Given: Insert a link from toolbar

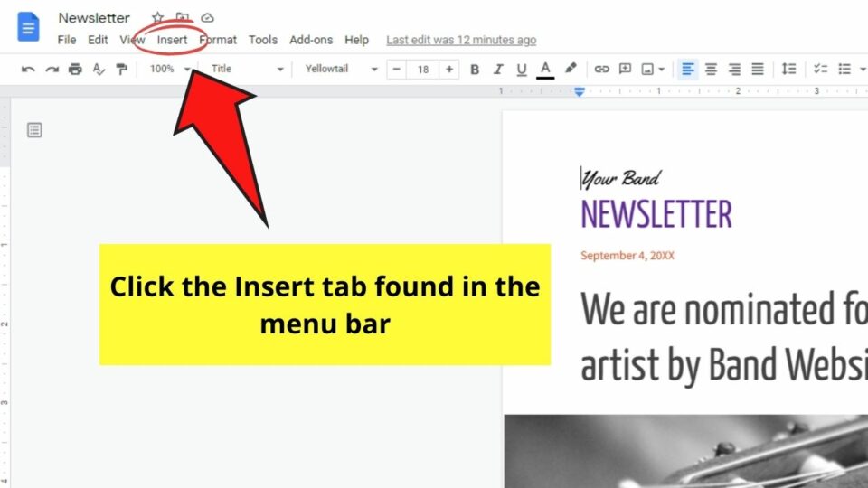Looking at the screenshot, I should [x=602, y=70].
